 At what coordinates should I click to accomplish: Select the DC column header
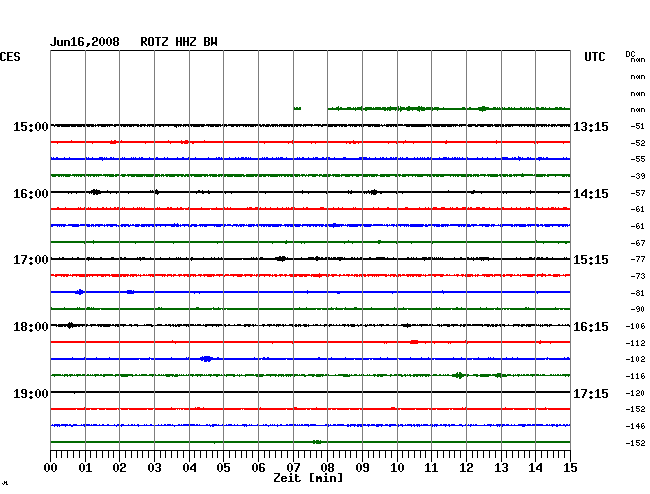[x=630, y=54]
